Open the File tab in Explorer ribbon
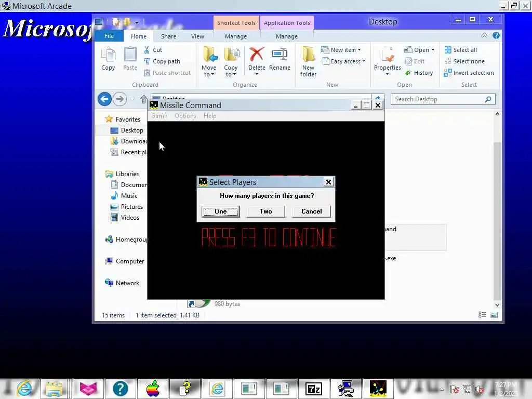 (109, 36)
